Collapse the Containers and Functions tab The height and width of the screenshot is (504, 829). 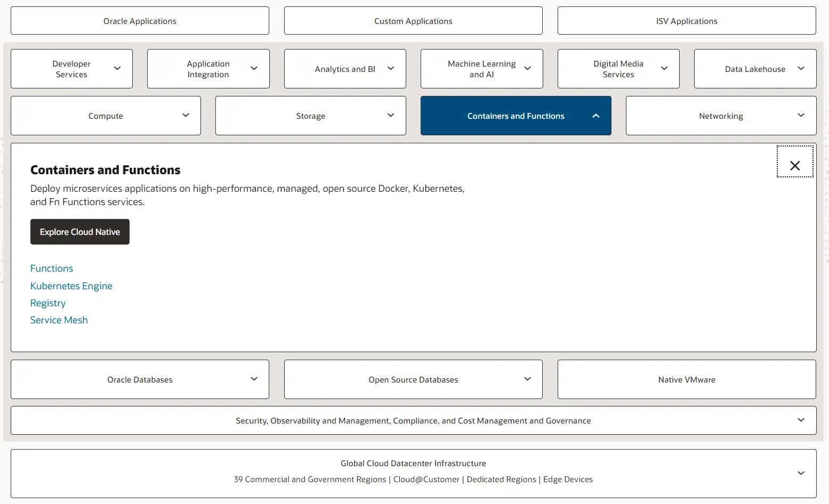click(x=516, y=116)
